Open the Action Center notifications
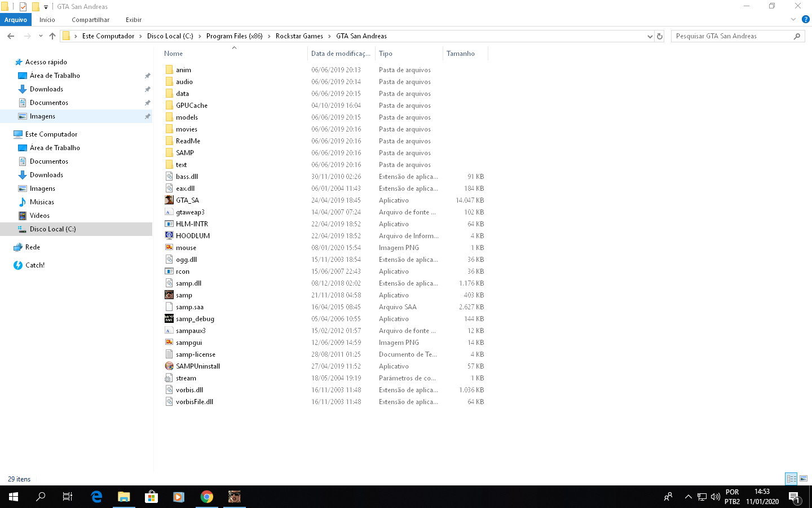812x508 pixels. pos(795,497)
